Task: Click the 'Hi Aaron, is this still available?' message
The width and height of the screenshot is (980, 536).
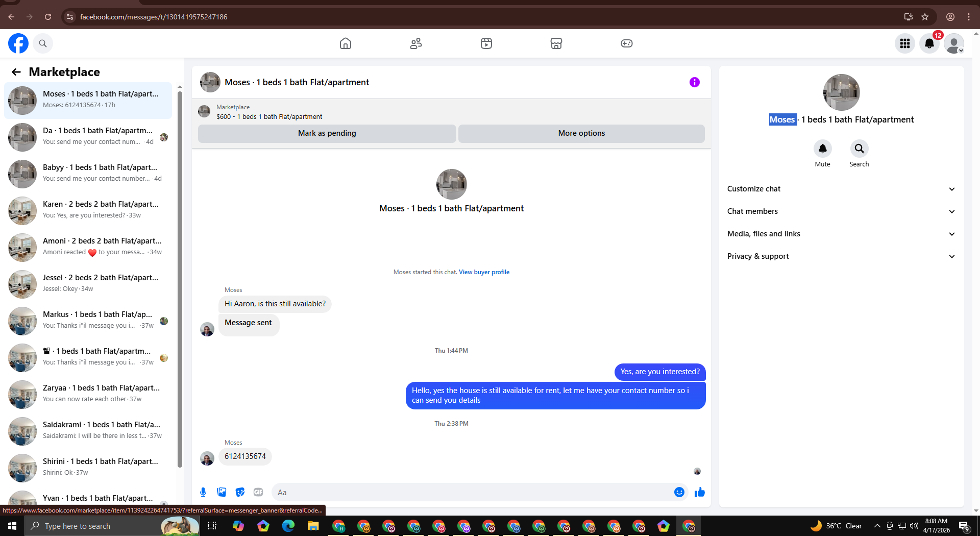Action: (275, 304)
